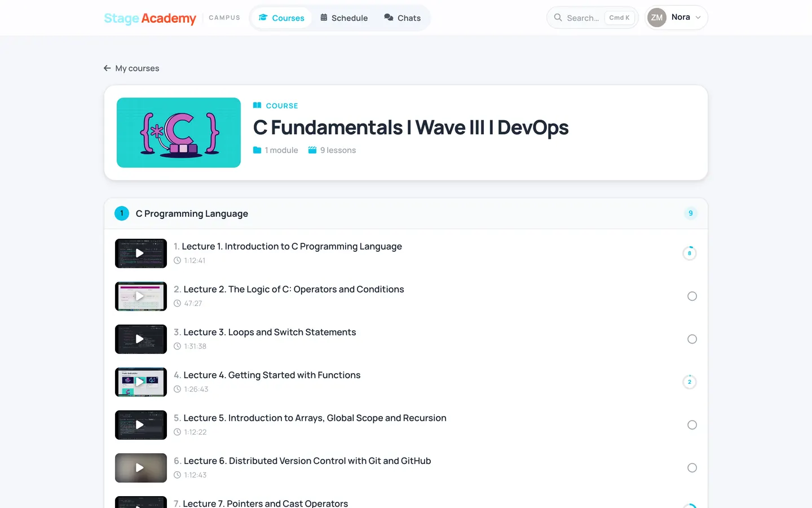The width and height of the screenshot is (812, 508).
Task: Switch to the Courses tab
Action: pos(281,18)
